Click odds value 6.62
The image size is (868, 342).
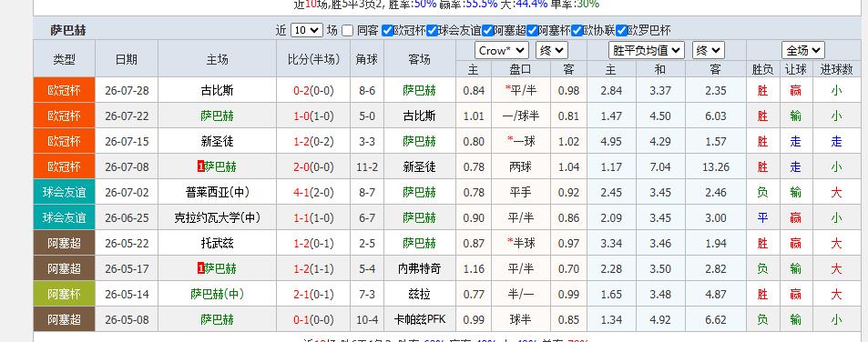point(715,319)
